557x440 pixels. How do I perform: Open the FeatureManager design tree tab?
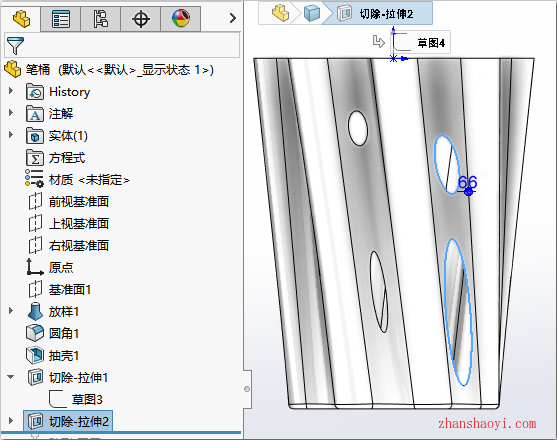(x=21, y=18)
